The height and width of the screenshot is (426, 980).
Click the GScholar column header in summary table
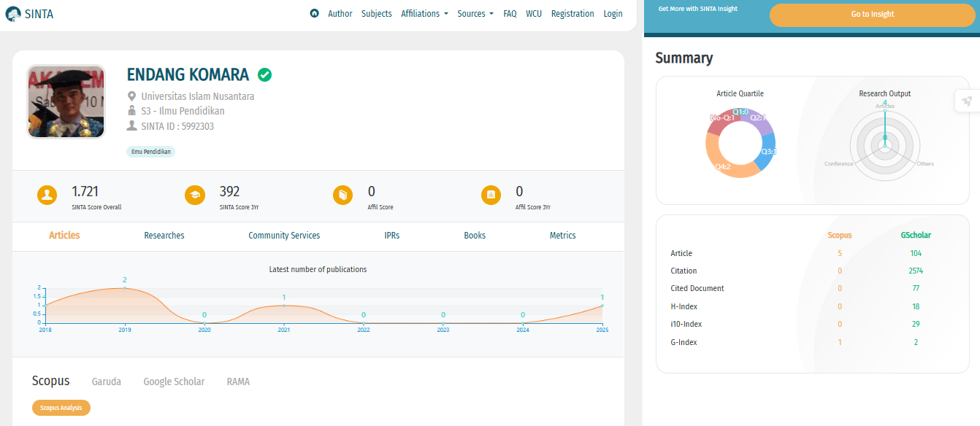click(916, 235)
